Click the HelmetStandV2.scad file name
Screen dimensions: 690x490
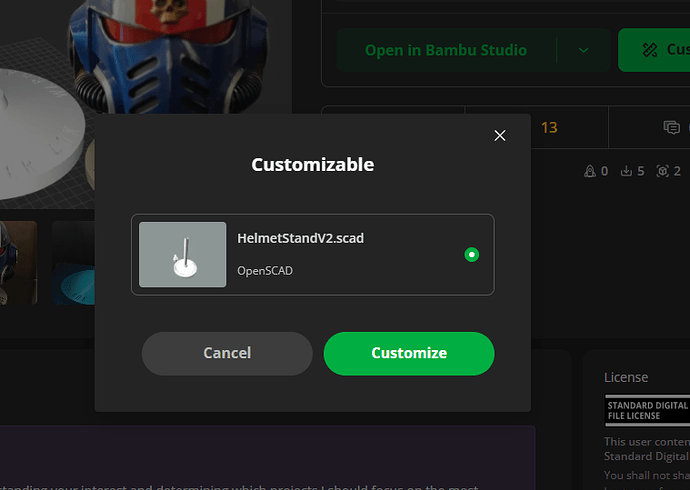click(301, 238)
